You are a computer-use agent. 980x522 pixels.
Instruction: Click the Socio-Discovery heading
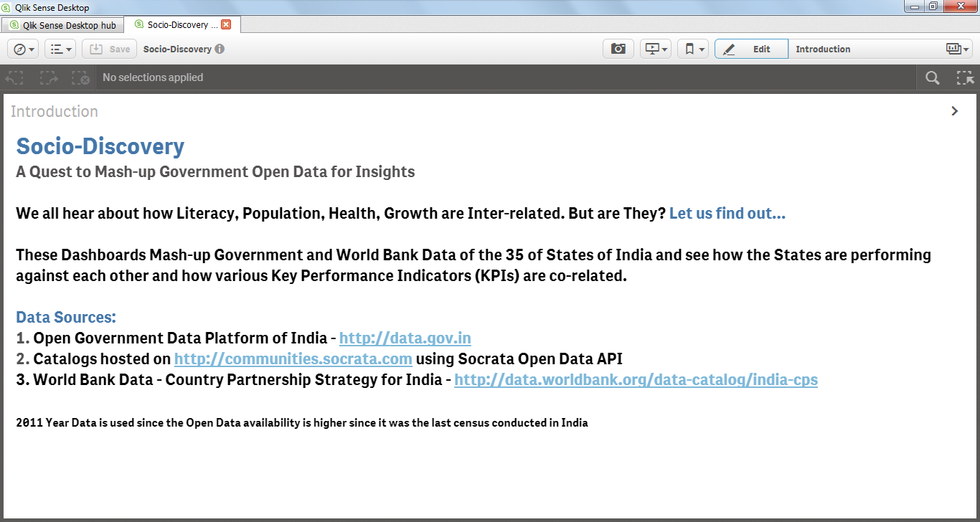pyautogui.click(x=100, y=146)
